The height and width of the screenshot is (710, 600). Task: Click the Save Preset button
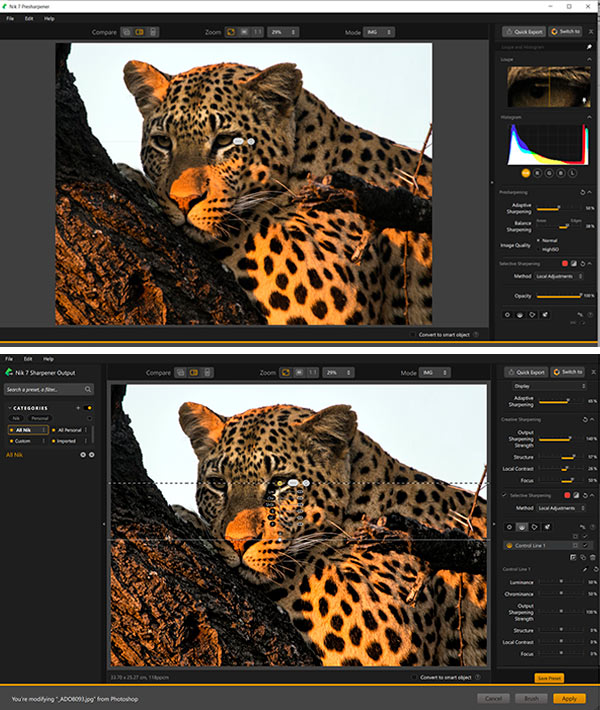pyautogui.click(x=549, y=677)
